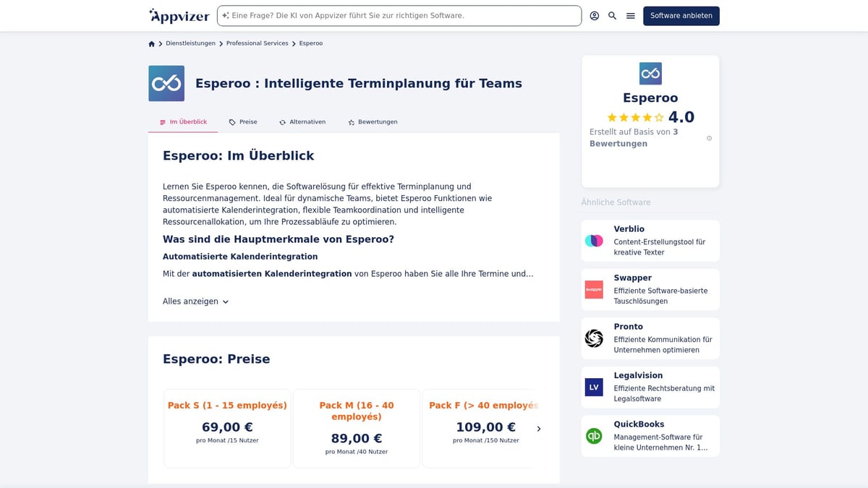The width and height of the screenshot is (868, 488).
Task: Click the 4.0 rating score
Action: 681,117
